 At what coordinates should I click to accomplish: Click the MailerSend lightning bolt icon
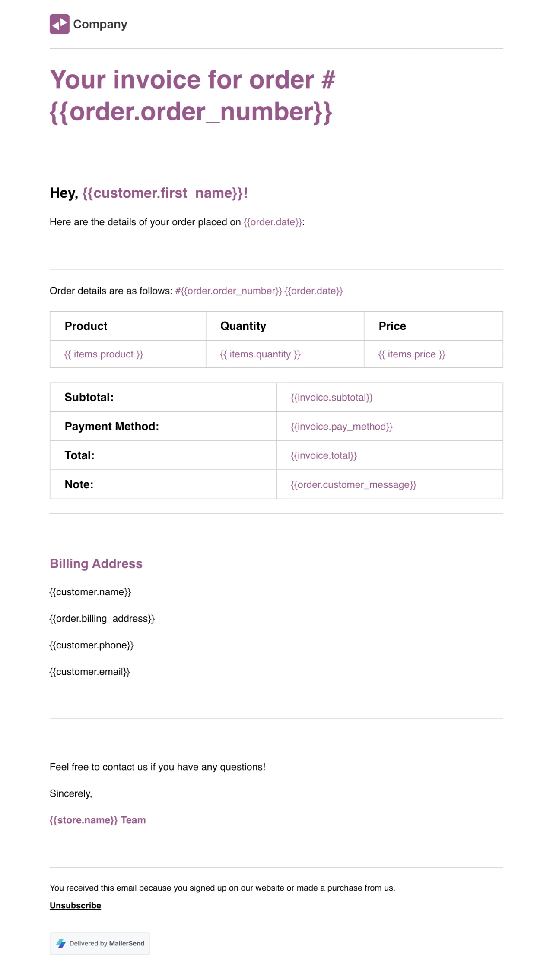[61, 943]
